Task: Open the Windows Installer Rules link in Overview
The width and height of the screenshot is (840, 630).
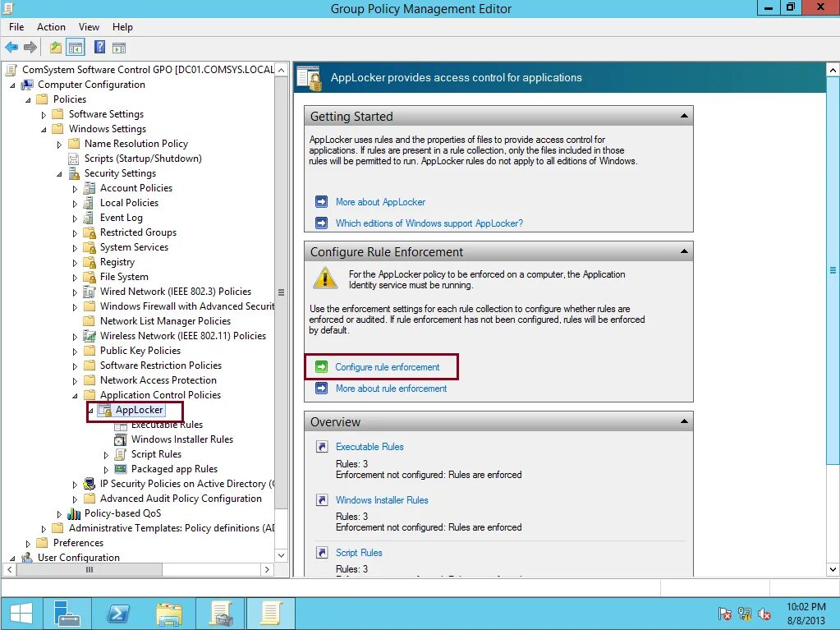Action: [x=382, y=500]
